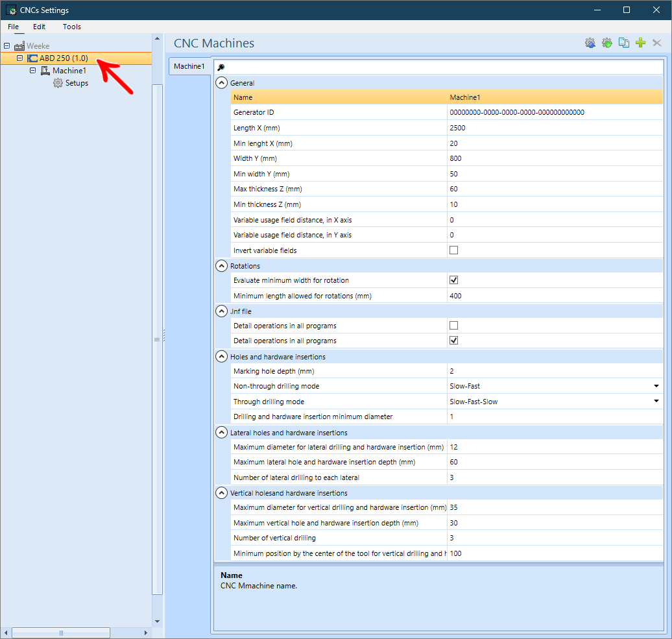Edit the Min lenght X value 20

click(555, 143)
